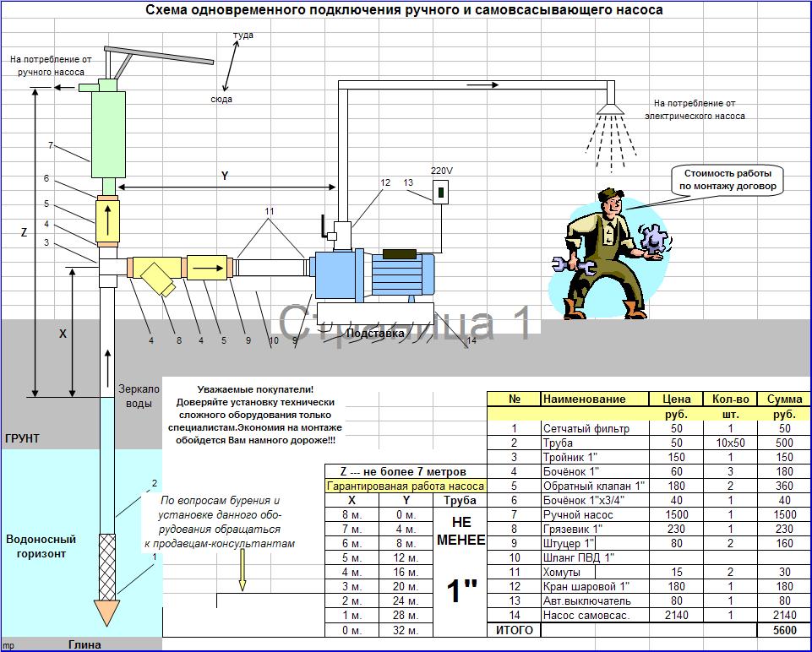Select the vertical check valve with up arrow
Viewport: 812px width, 652px height.
(107, 220)
